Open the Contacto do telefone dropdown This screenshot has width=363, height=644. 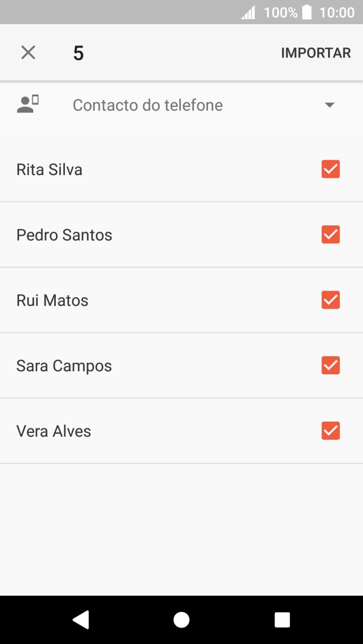tap(148, 105)
